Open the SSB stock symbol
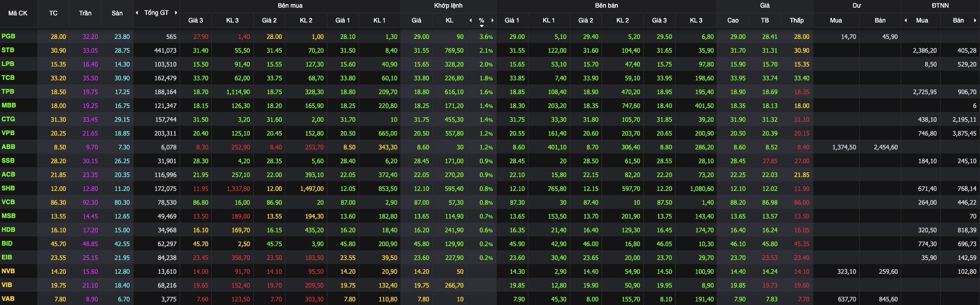Screen dimensions: 980x305 8,161
